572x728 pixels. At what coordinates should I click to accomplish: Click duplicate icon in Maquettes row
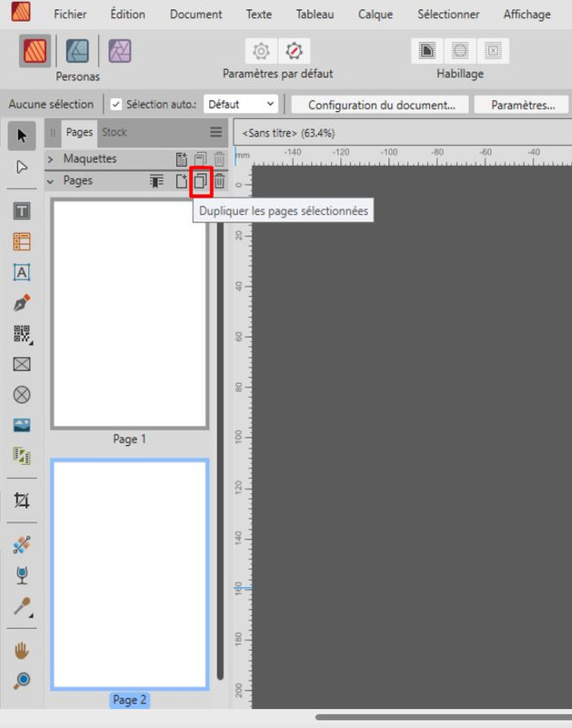click(200, 159)
